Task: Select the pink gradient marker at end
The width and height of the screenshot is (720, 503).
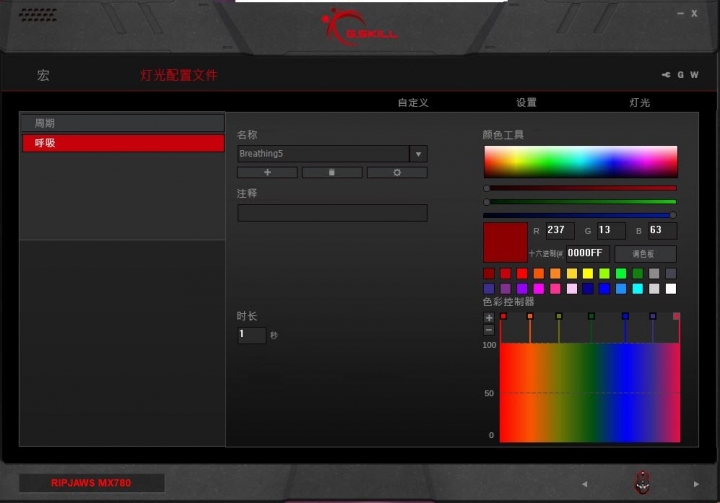Action: [676, 316]
